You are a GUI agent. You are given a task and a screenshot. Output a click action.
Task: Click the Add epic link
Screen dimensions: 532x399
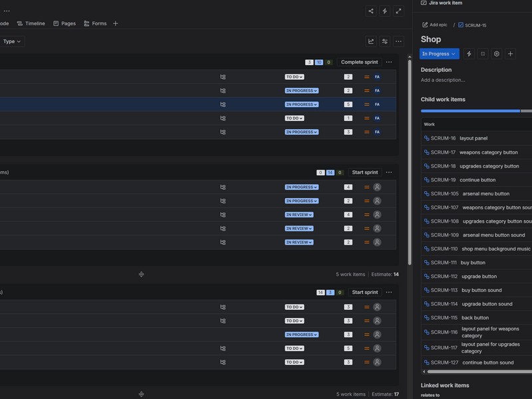(x=435, y=25)
